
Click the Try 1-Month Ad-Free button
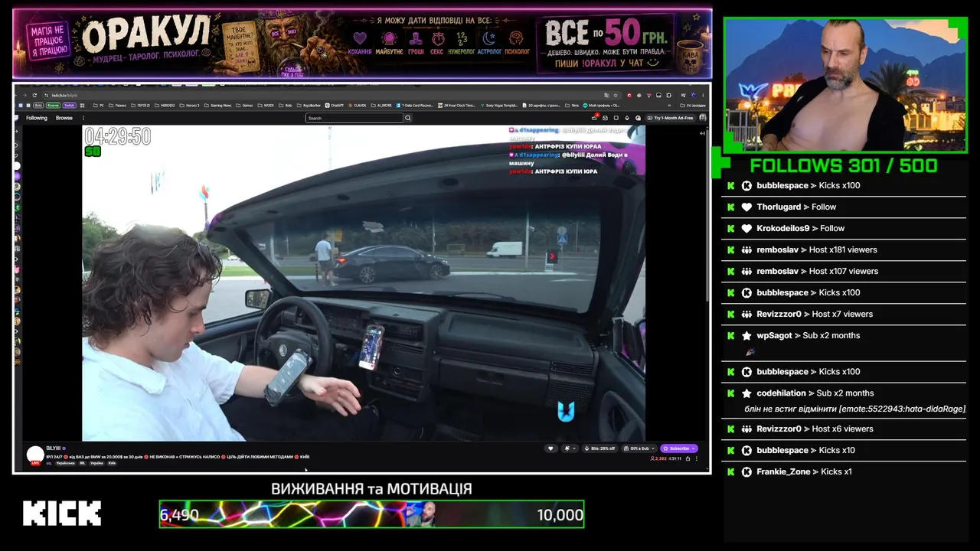pyautogui.click(x=671, y=118)
